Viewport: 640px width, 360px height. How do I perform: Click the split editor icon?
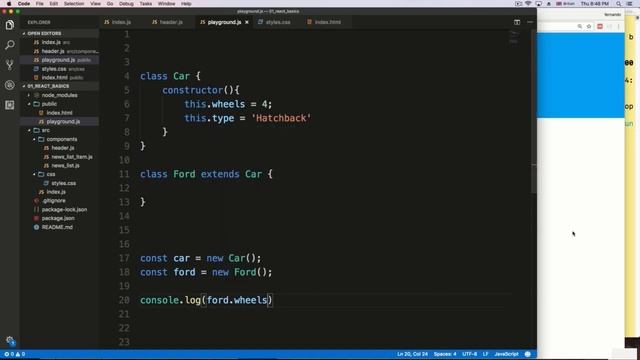point(517,22)
